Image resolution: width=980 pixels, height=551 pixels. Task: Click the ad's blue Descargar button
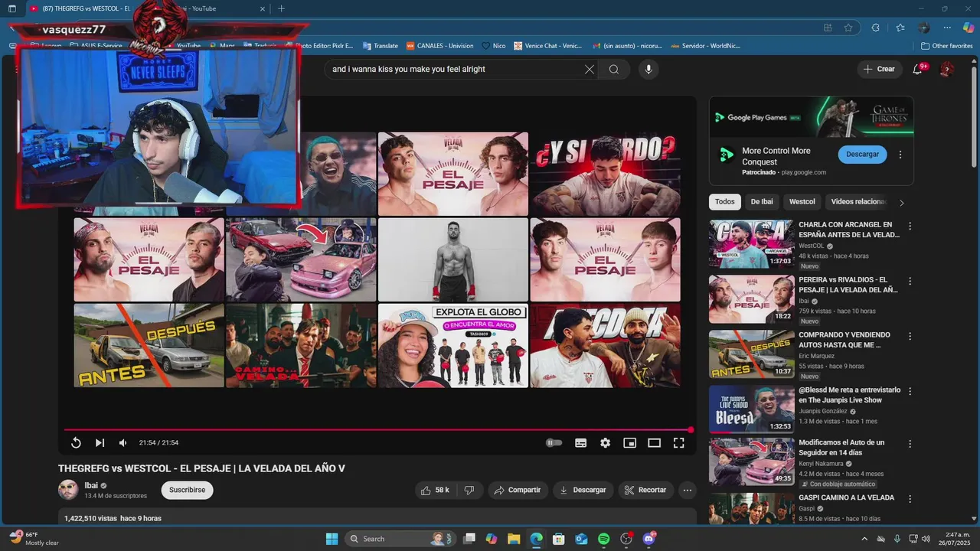pyautogui.click(x=863, y=155)
